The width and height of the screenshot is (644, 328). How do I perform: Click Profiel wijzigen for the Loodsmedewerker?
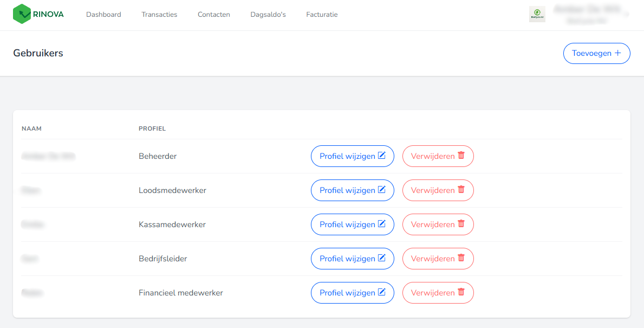click(x=352, y=190)
